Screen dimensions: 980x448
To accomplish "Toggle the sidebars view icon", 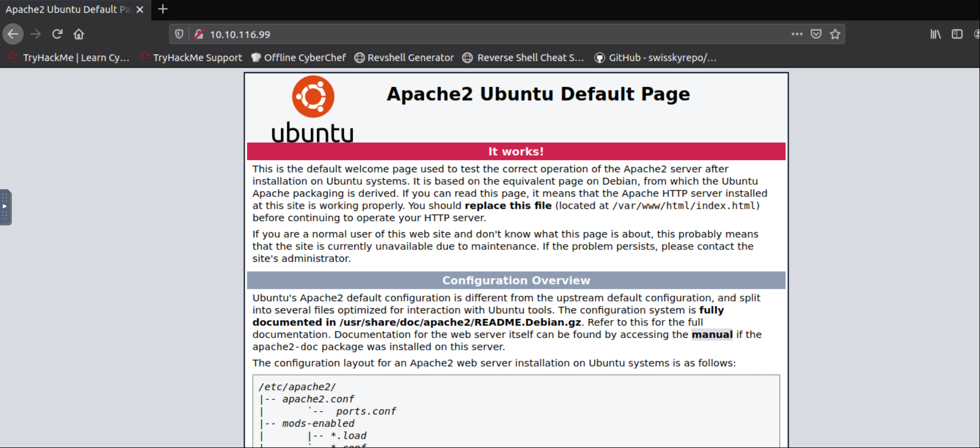I will pyautogui.click(x=957, y=34).
